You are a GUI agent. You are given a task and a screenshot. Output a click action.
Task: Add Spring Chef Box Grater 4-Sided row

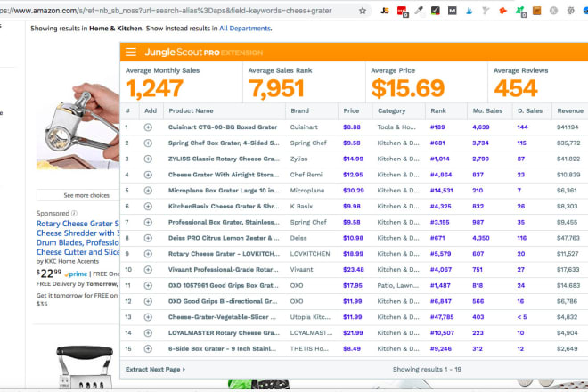click(148, 143)
